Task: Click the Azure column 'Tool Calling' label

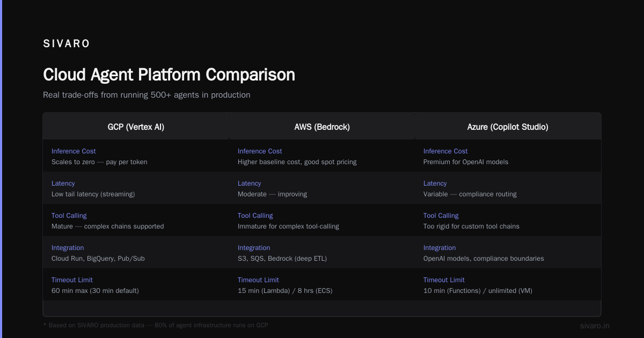Action: [441, 216]
